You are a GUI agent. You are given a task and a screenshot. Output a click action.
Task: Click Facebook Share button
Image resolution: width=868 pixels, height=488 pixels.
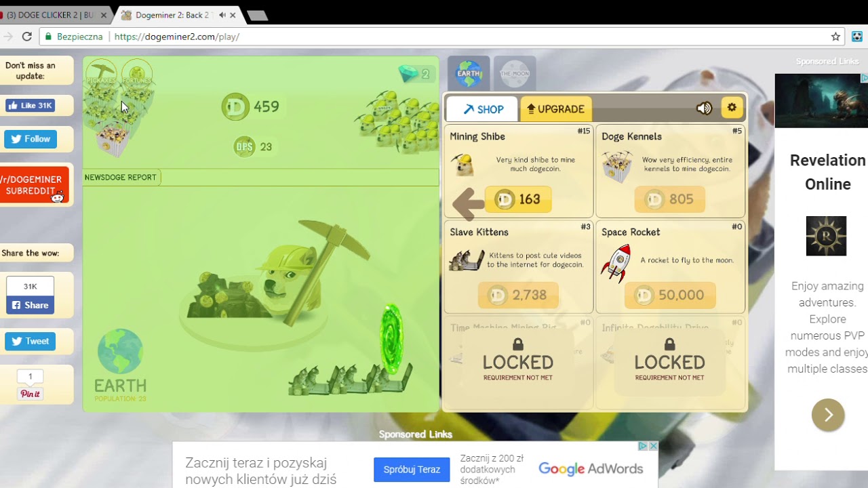30,305
